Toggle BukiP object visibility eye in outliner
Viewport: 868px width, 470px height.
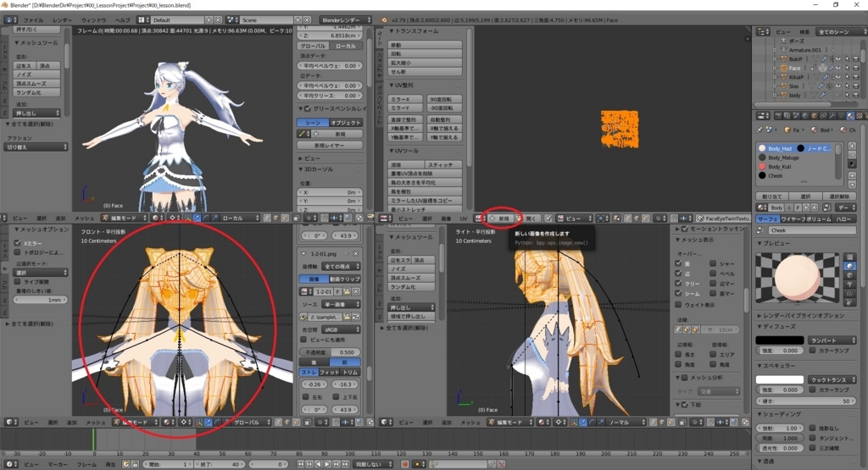click(838, 58)
